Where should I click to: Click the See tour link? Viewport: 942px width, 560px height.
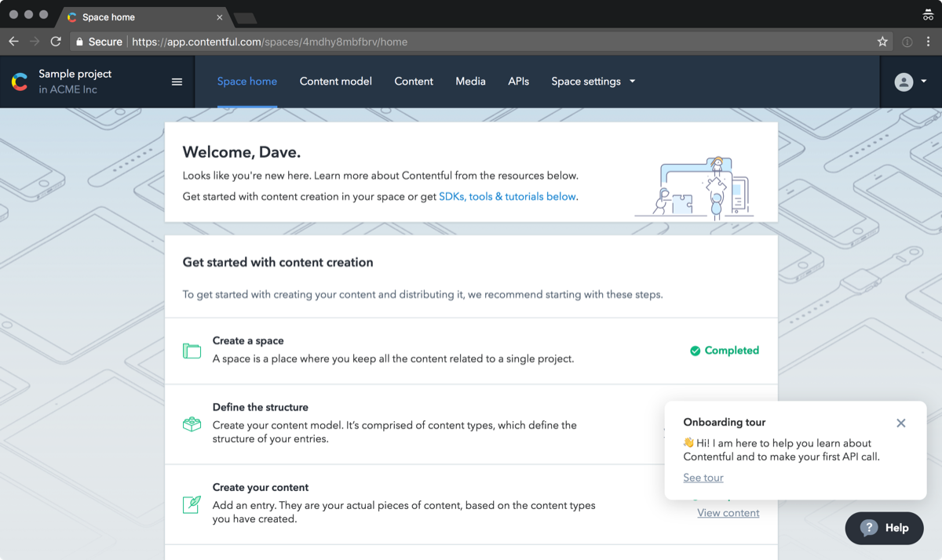pyautogui.click(x=703, y=478)
